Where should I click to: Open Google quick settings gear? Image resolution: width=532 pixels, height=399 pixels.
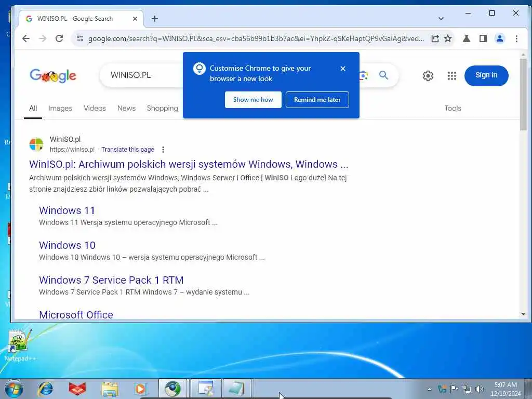coord(428,76)
